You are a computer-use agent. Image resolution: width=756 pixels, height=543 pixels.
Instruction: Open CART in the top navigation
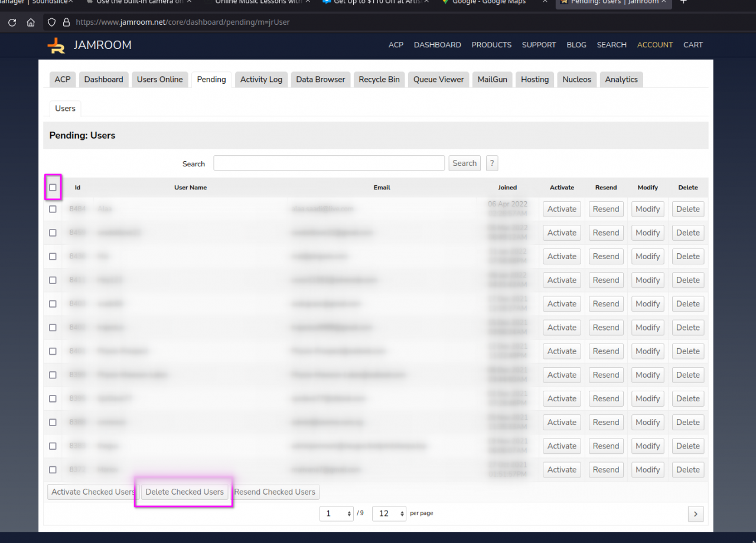point(693,45)
